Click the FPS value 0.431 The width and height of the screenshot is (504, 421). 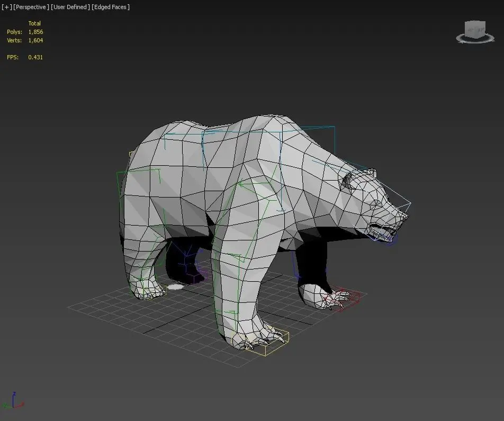pyautogui.click(x=35, y=57)
